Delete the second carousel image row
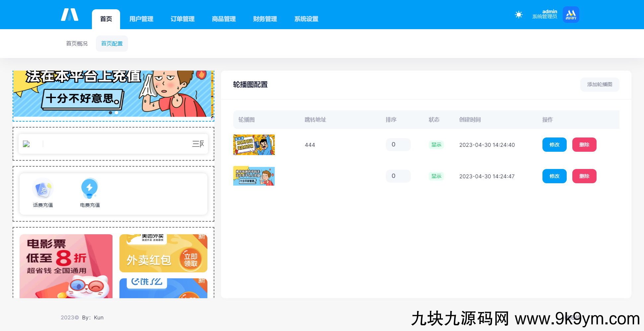This screenshot has height=331, width=644. [x=584, y=176]
